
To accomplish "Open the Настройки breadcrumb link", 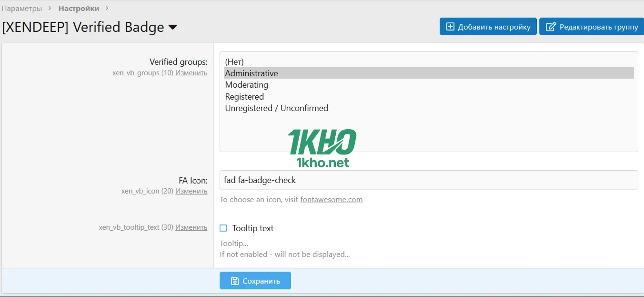I will click(79, 9).
